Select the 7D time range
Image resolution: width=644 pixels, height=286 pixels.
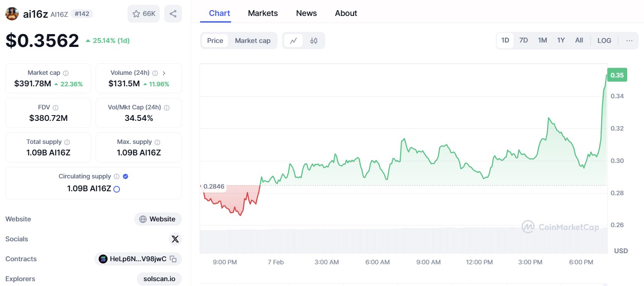(524, 40)
